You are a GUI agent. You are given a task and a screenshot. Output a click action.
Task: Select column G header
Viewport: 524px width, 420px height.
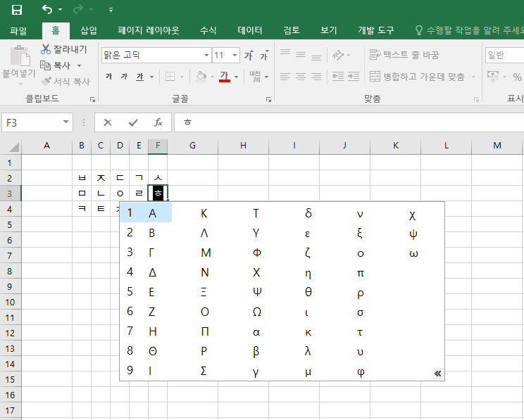[x=192, y=146]
